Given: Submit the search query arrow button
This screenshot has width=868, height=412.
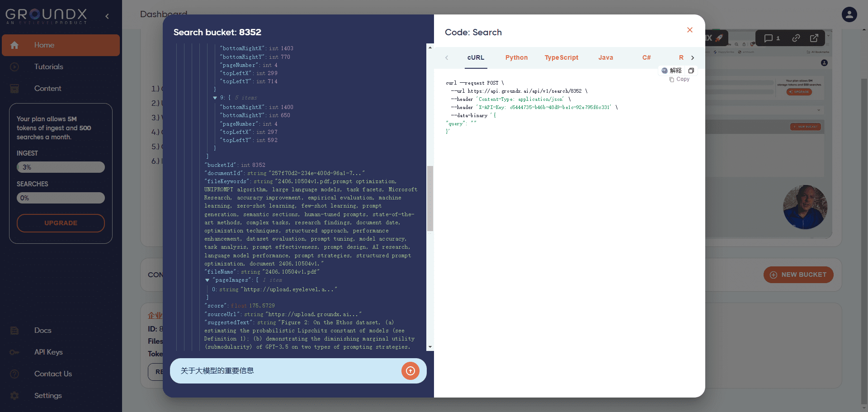Looking at the screenshot, I should 410,371.
